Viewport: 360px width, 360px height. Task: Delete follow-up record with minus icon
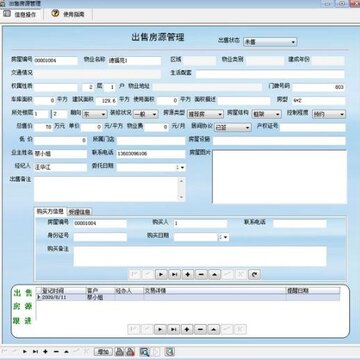point(200,329)
